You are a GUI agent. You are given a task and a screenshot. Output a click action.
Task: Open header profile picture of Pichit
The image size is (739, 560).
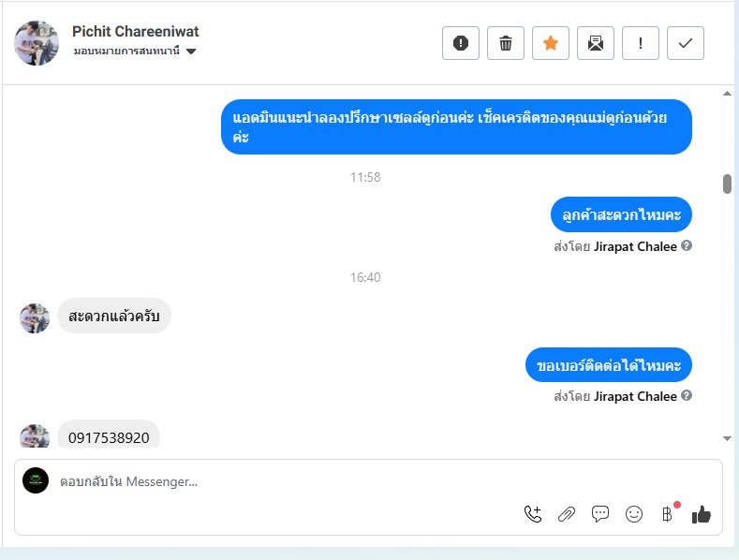click(x=37, y=43)
